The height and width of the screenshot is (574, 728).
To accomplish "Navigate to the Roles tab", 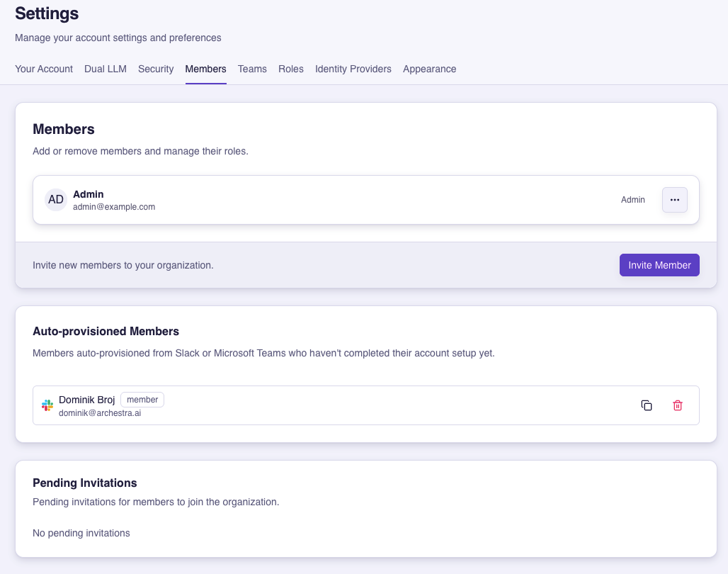I will (x=291, y=69).
